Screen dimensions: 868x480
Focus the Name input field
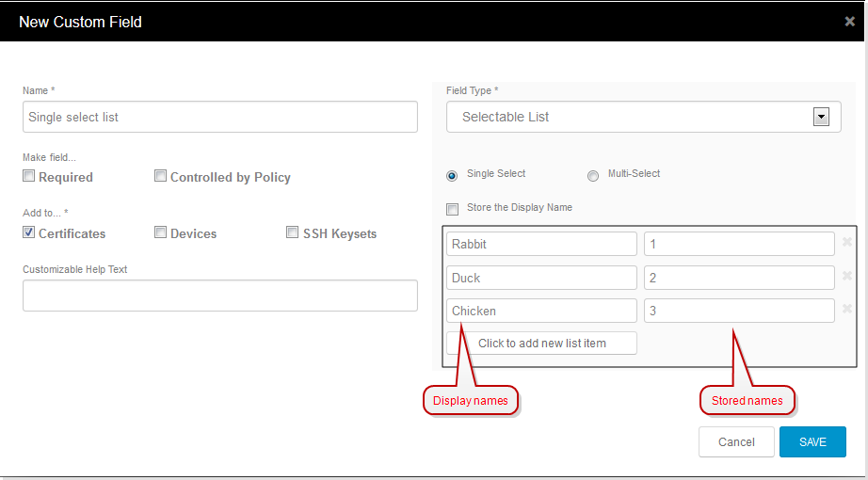click(x=220, y=117)
